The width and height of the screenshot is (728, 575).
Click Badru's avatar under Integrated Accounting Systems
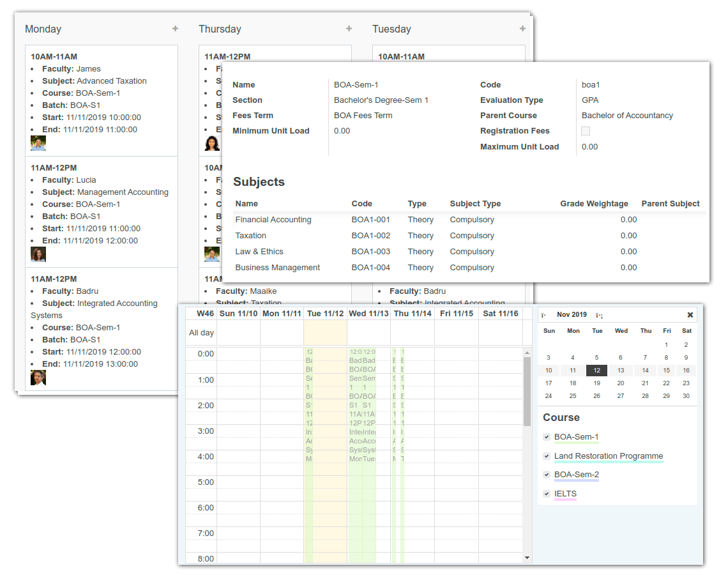(x=38, y=377)
